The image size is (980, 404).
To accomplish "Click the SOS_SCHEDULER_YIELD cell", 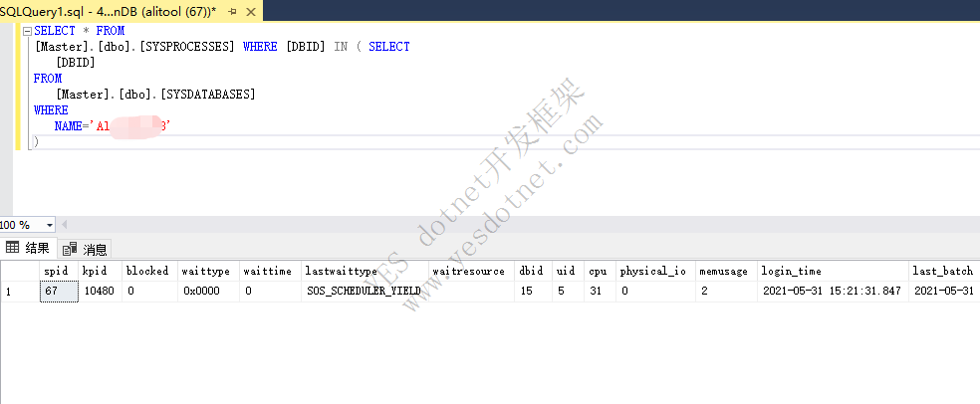I will pos(365,291).
